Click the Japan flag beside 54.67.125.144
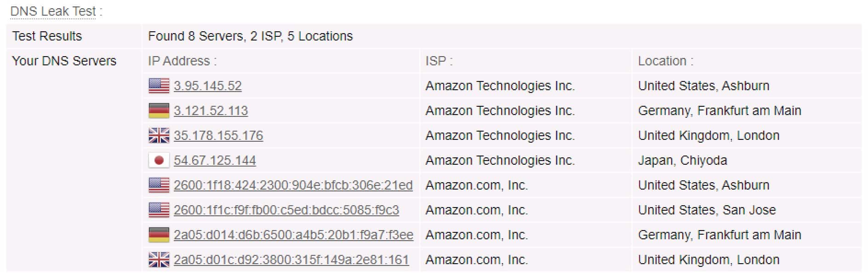The image size is (868, 277). coord(159,161)
